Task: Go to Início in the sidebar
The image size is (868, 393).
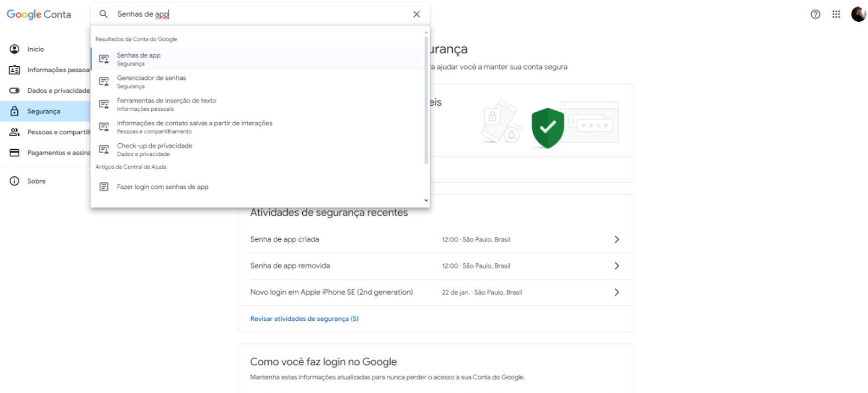Action: coord(36,49)
